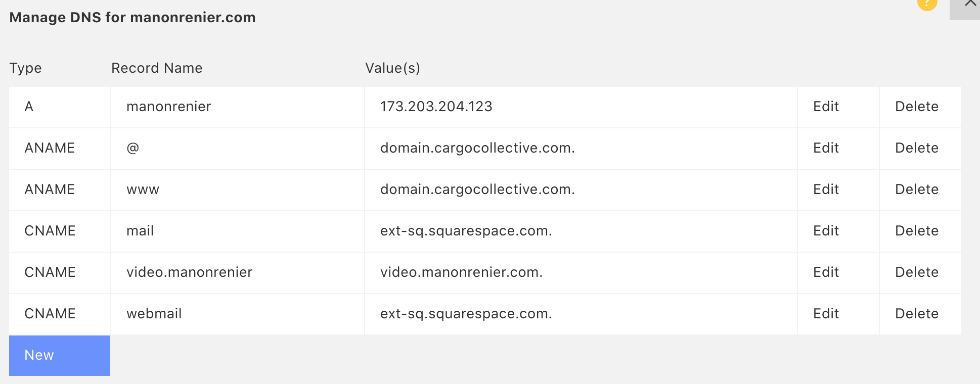The image size is (980, 384).
Task: Click the video.manonrenier.com. value cell
Action: point(461,272)
